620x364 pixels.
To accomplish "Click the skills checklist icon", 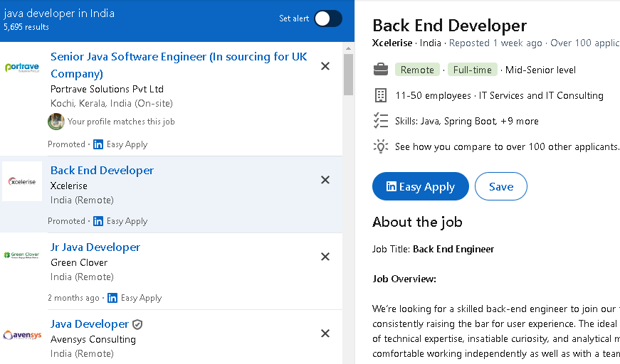I will tap(381, 121).
